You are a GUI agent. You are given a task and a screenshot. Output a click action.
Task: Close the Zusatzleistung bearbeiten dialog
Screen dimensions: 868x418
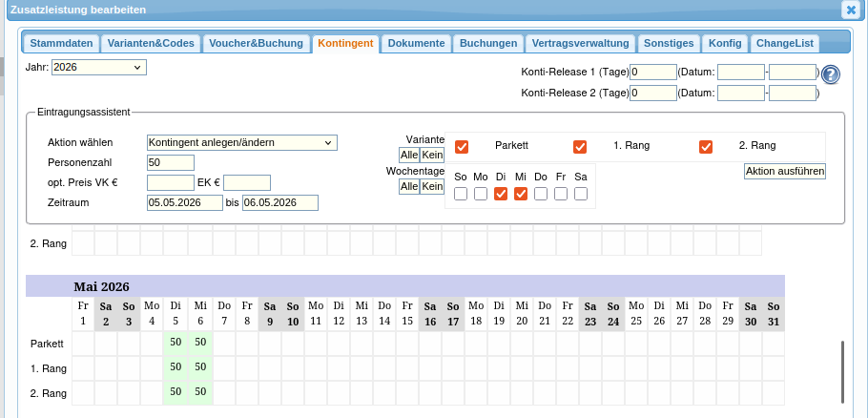tap(849, 10)
